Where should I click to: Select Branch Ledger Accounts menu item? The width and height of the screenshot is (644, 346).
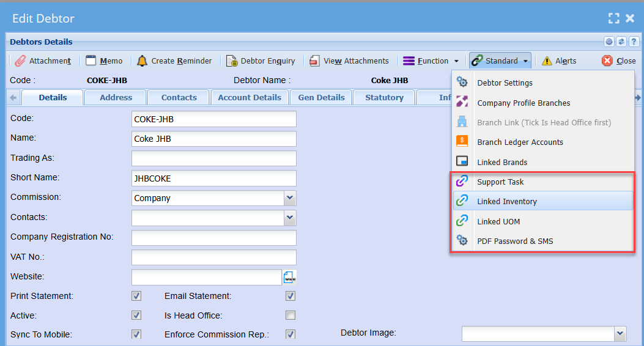coord(520,142)
